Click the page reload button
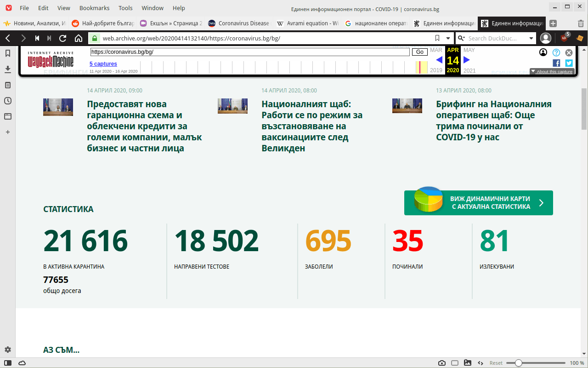Viewport: 588px width, 368px height. [63, 38]
